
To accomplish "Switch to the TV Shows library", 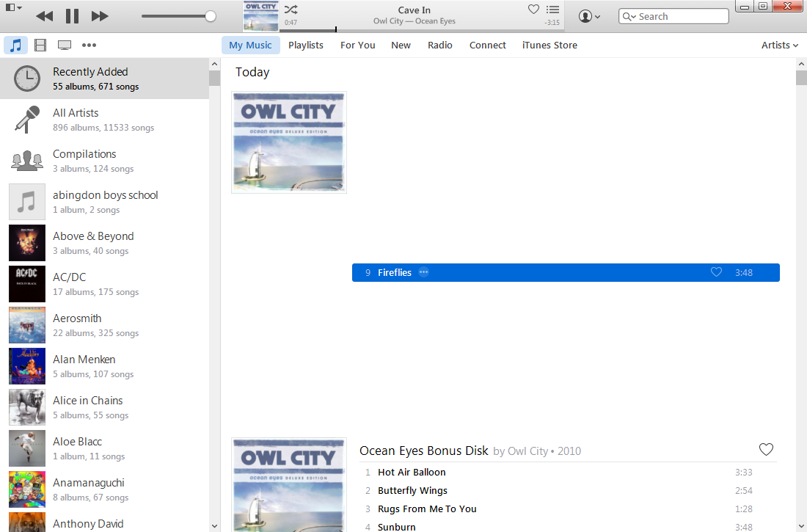I will click(x=65, y=45).
